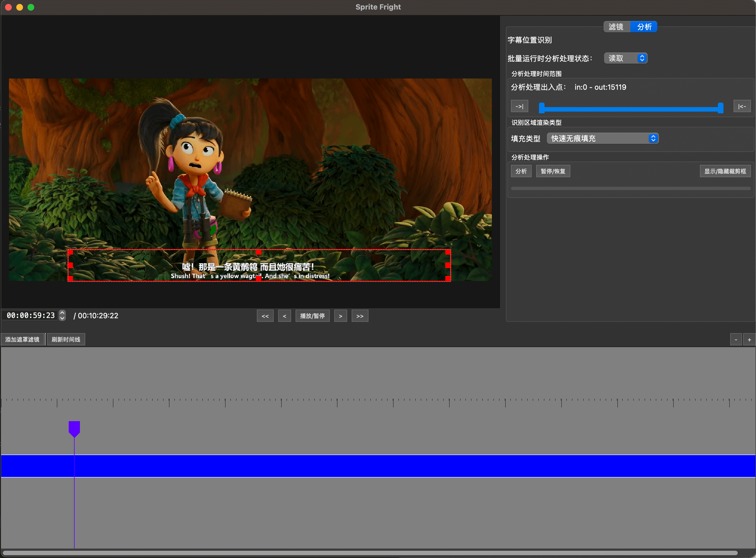The width and height of the screenshot is (756, 558).
Task: Step forward one frame with >
Action: 340,316
